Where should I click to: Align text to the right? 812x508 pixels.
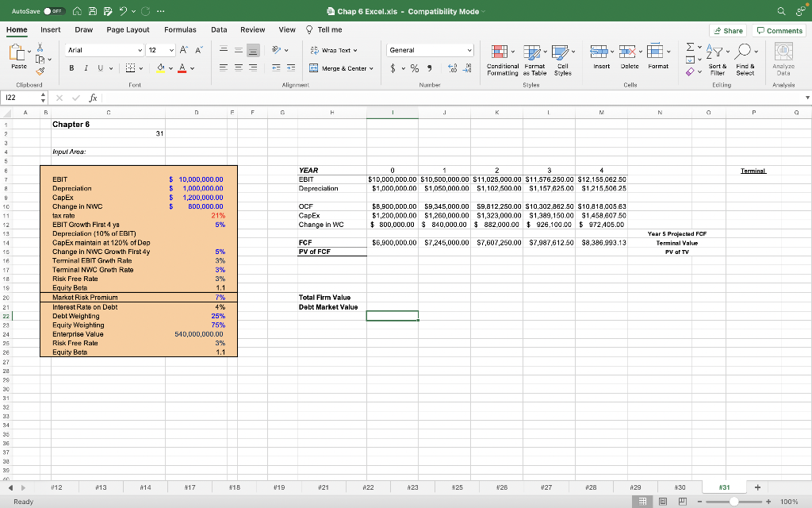click(x=253, y=68)
